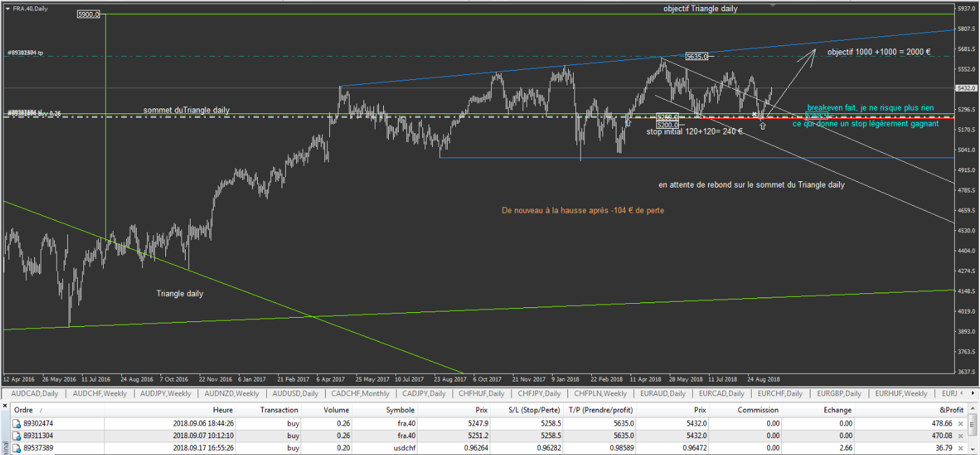Sort by the Transaction column header
The width and height of the screenshot is (980, 455).
point(269,409)
